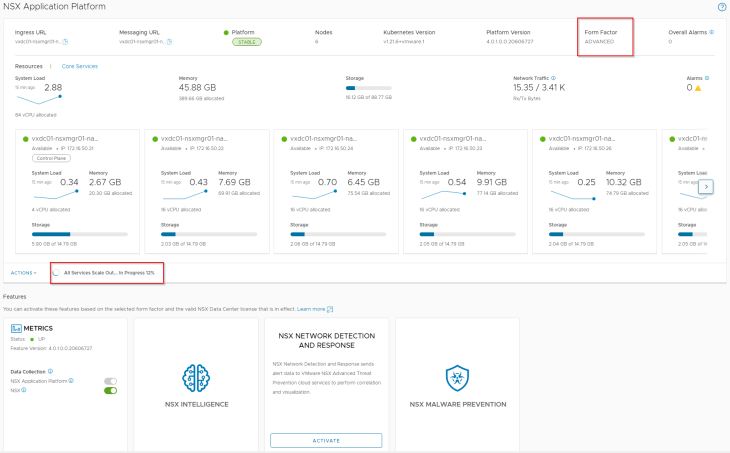The height and width of the screenshot is (453, 730).
Task: Click status dot of node with IP 172.16.50.23
Action: coord(413,139)
